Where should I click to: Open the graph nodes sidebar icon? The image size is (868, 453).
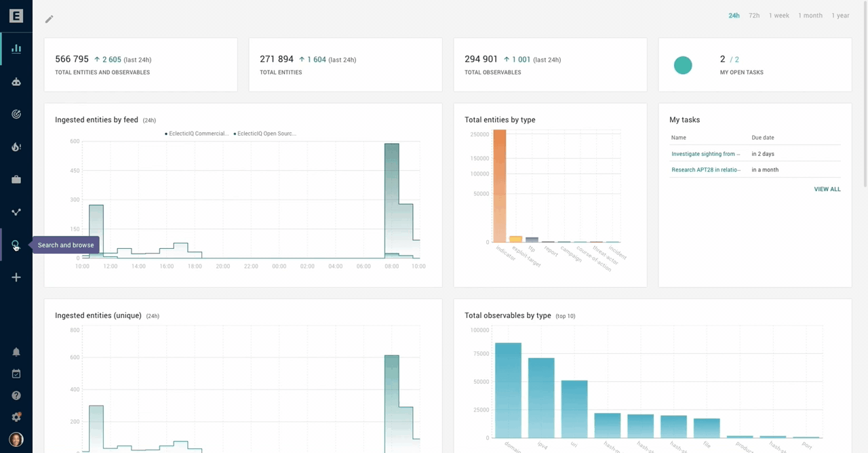point(16,212)
